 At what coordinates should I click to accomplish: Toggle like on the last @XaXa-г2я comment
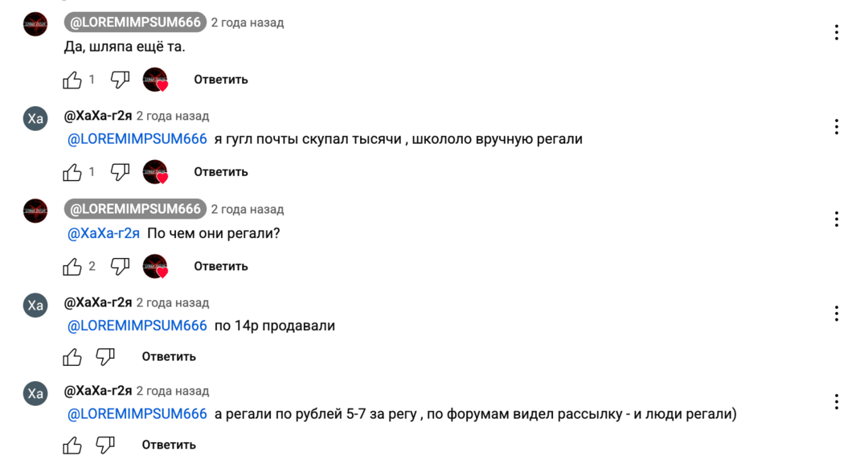[x=72, y=444]
